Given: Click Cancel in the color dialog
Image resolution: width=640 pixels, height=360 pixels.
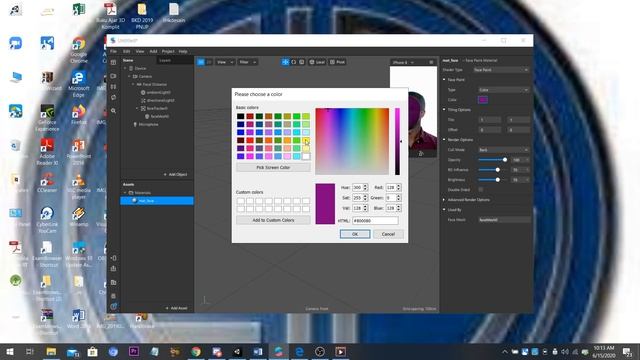Looking at the screenshot, I should 388,234.
